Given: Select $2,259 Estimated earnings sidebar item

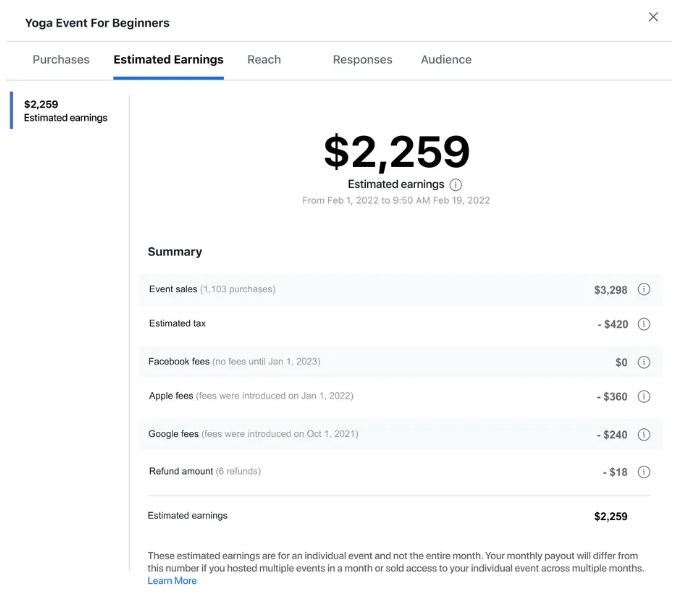Looking at the screenshot, I should [x=65, y=111].
